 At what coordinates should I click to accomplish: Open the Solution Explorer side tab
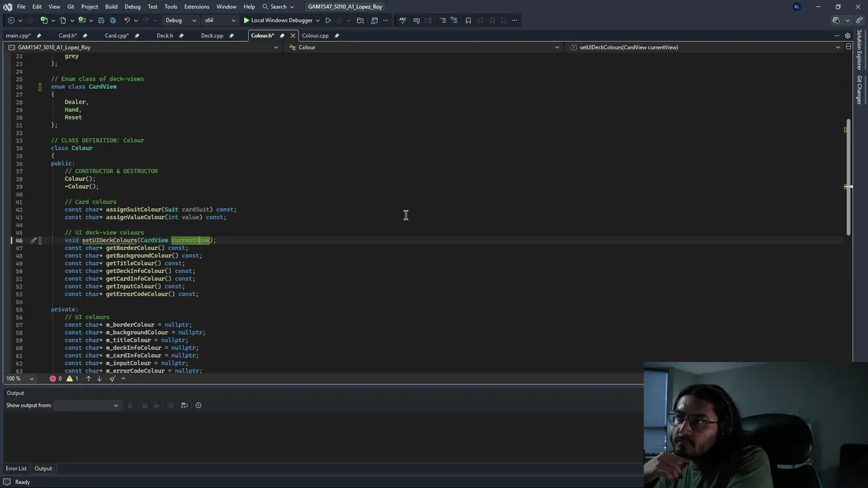click(x=859, y=50)
